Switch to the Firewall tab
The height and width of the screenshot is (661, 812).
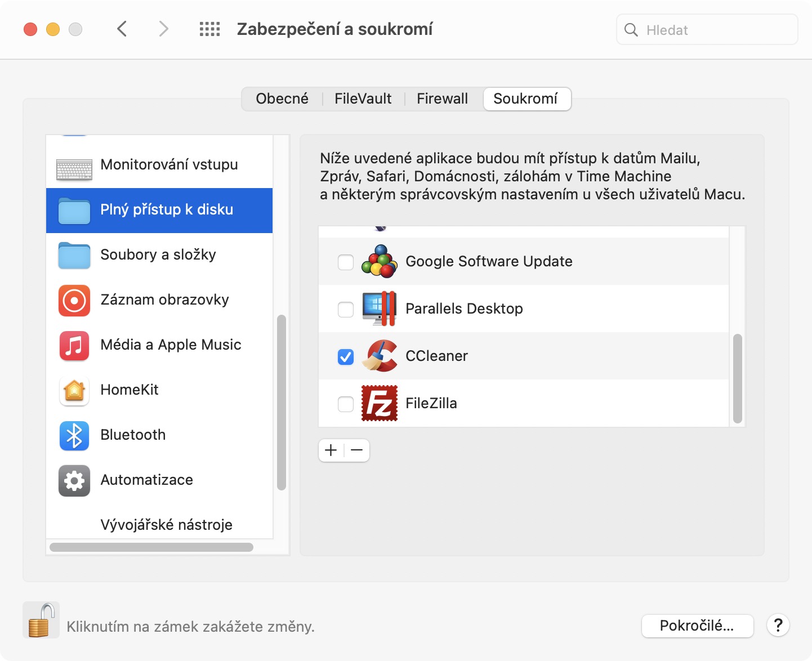442,99
